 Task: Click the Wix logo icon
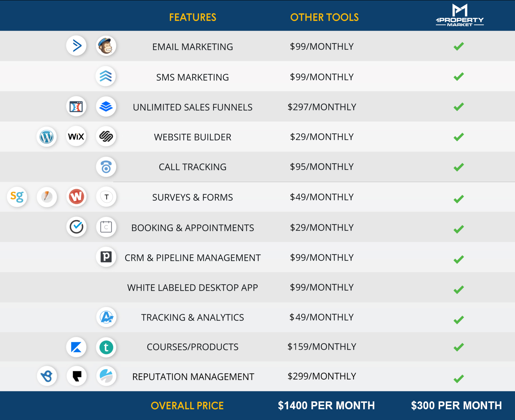tap(76, 136)
